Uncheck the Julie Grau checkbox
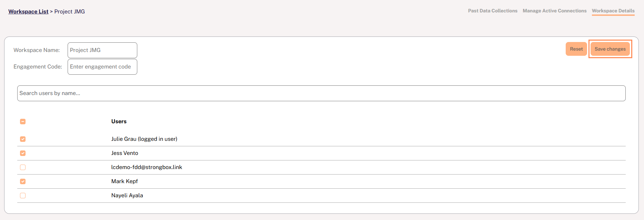Viewport: 644px width, 220px height. (23, 139)
